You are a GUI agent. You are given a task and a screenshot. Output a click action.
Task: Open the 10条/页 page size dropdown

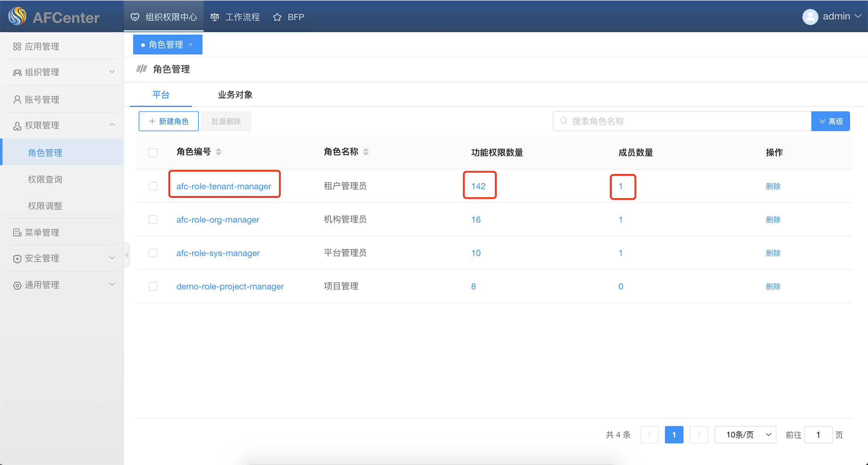click(745, 435)
